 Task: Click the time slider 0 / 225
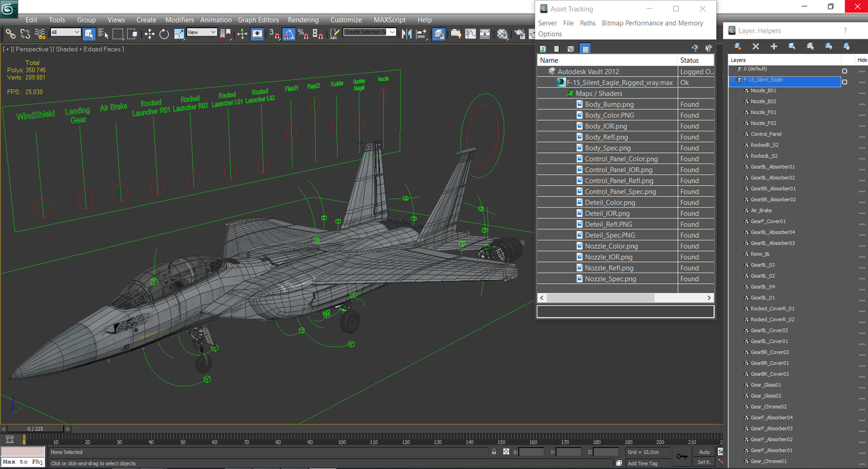(35, 429)
